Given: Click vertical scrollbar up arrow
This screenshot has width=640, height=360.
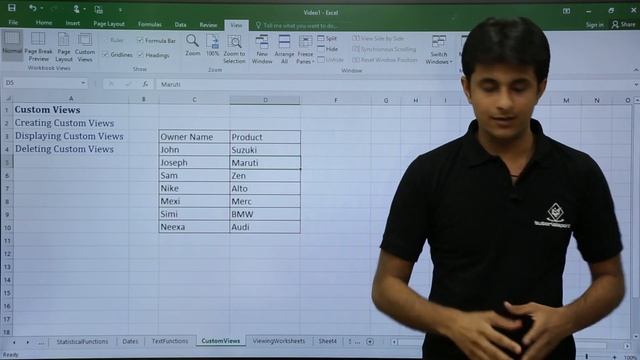Looking at the screenshot, I should 637,100.
